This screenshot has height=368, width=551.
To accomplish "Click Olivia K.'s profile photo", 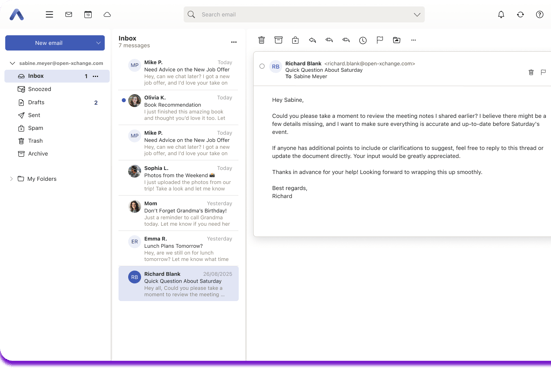I will pyautogui.click(x=135, y=101).
